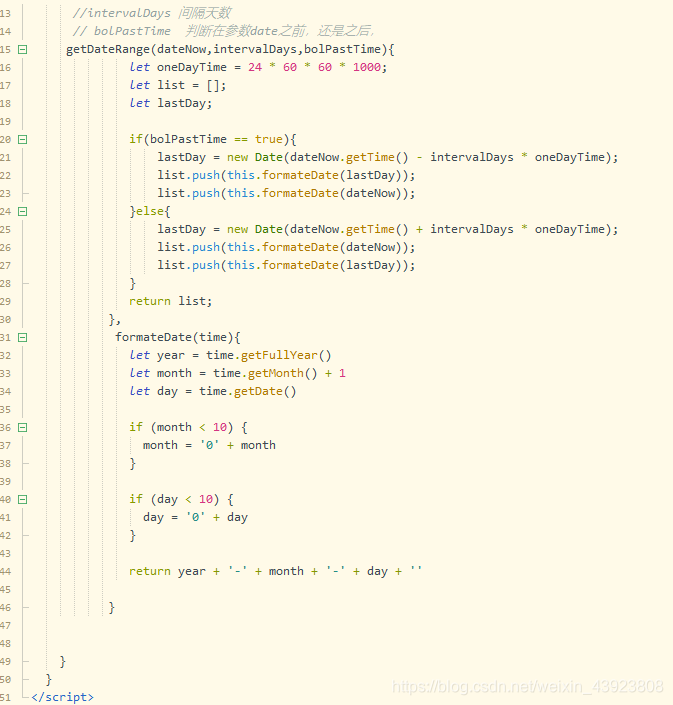Click "day = '0' + day" on line 41
The width and height of the screenshot is (673, 705).
(x=195, y=517)
